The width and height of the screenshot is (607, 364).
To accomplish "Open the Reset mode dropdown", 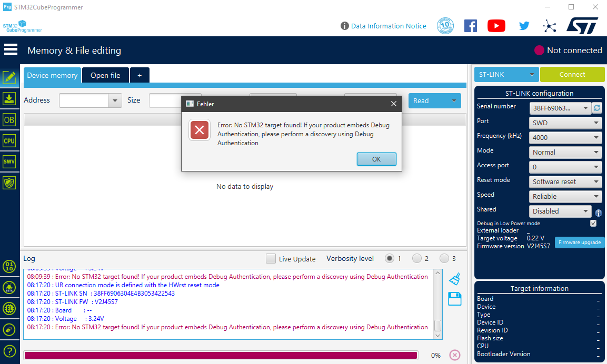I will (565, 181).
